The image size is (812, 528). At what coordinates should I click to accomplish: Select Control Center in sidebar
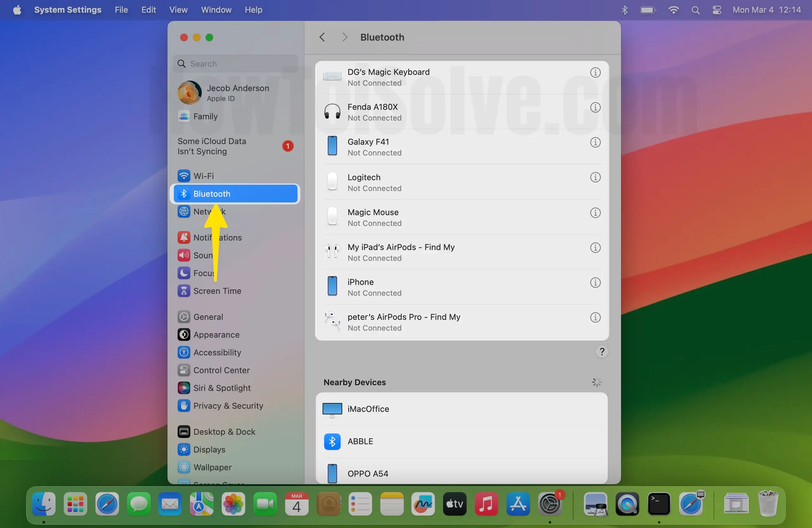click(221, 370)
